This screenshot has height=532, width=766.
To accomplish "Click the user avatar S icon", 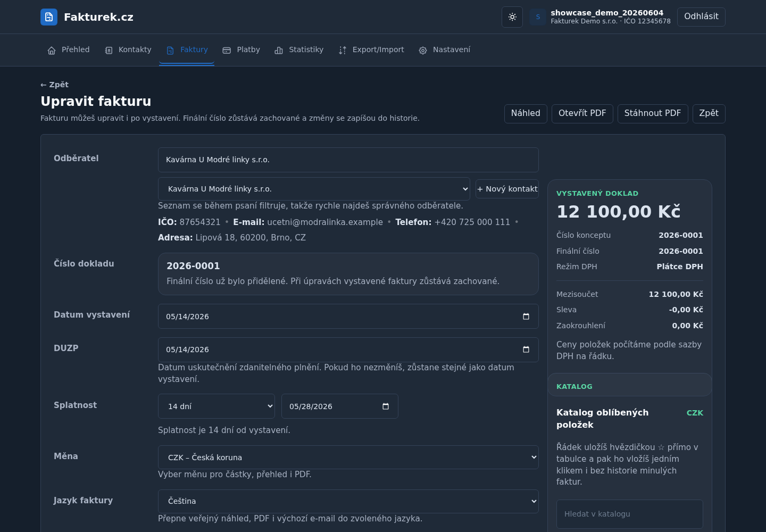I will (x=538, y=17).
